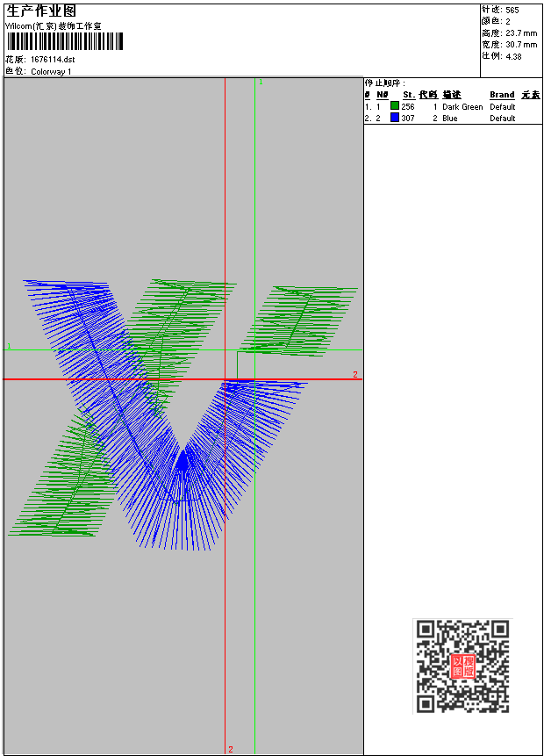The height and width of the screenshot is (756, 544).
Task: Click the 元素 column header
Action: 531,95
